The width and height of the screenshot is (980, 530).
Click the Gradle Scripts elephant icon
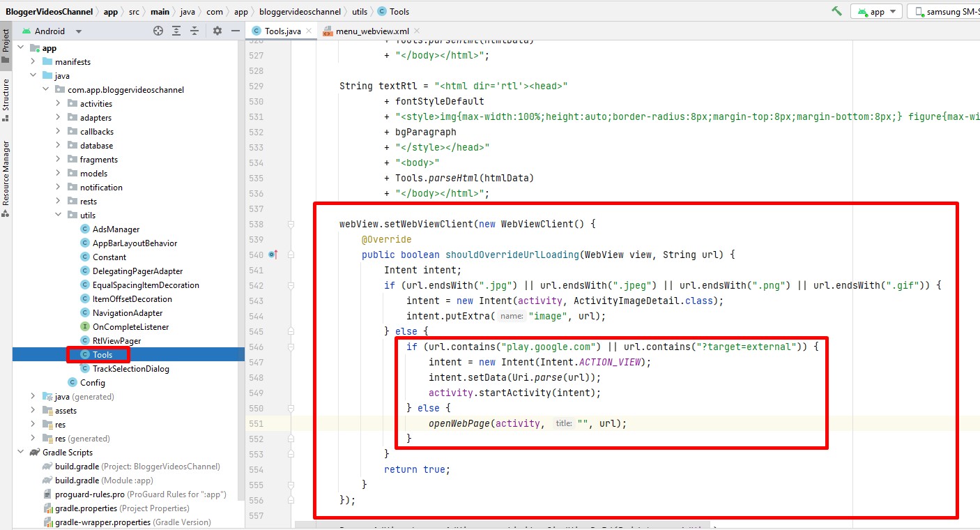tap(35, 453)
